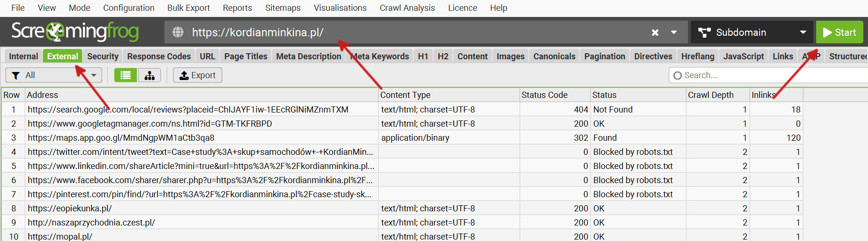Select the twitter.com intent tweet row
Image resolution: width=868 pixels, height=241 pixels.
click(402, 152)
